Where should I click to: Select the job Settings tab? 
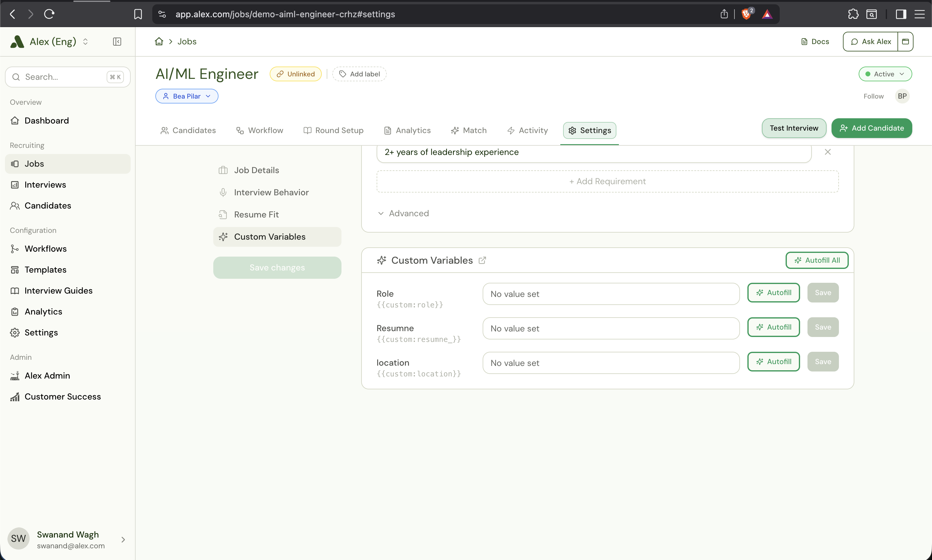590,131
